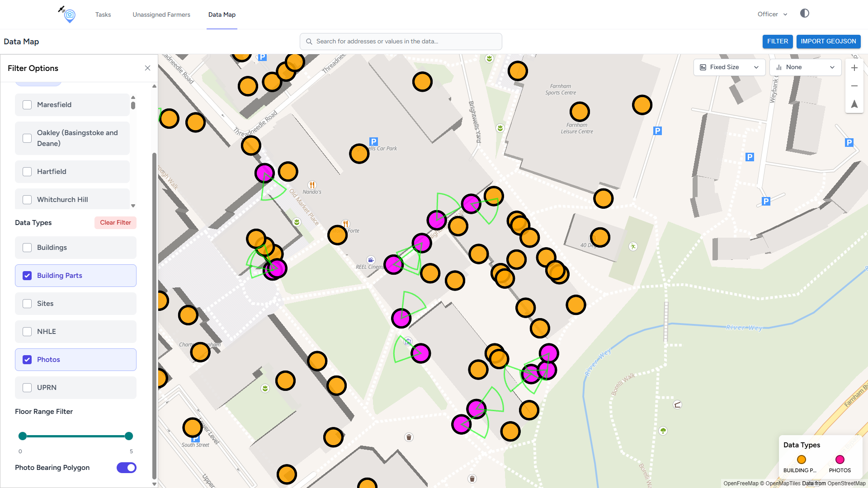
Task: Open the Fixed Size dropdown
Action: [x=729, y=67]
